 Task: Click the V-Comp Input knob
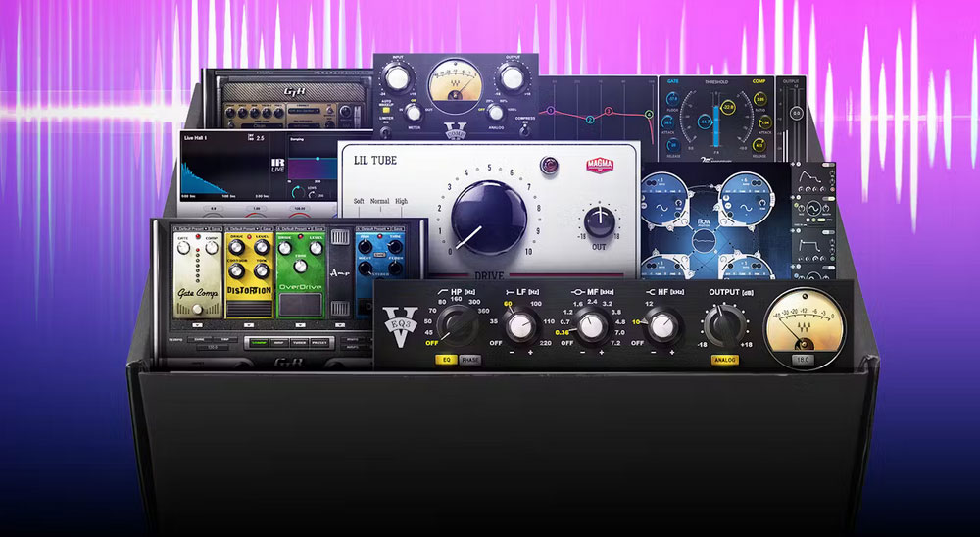click(x=398, y=78)
